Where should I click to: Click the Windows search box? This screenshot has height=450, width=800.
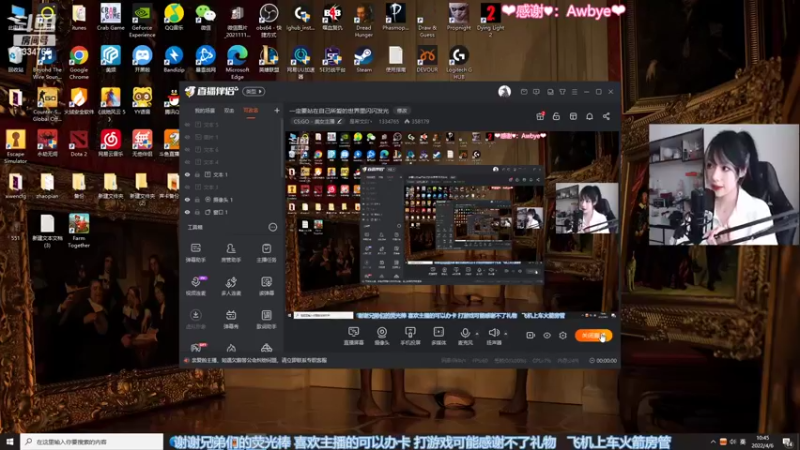coord(92,442)
